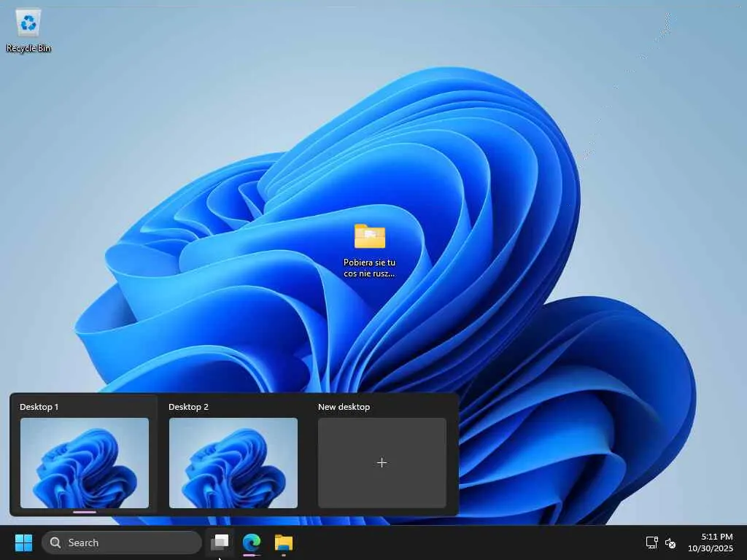Select the "Pobiera sie tu cos nie rusz..." folder
The image size is (747, 560).
(370, 251)
